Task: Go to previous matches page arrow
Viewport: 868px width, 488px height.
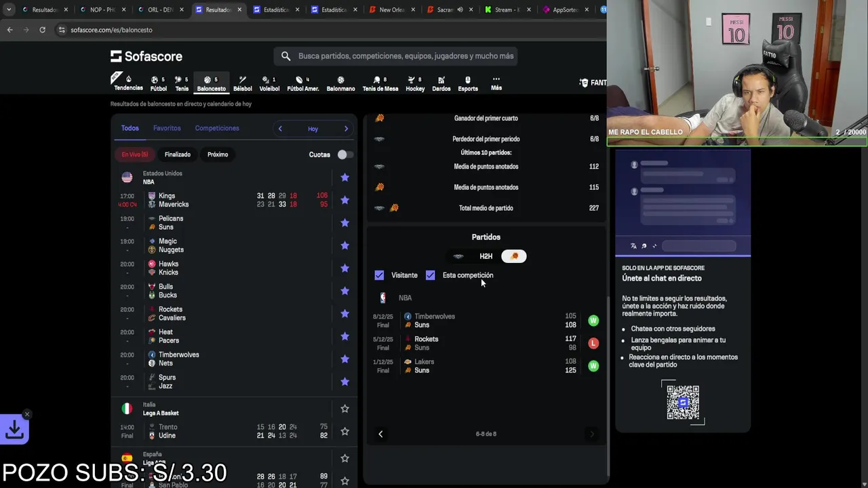Action: point(380,434)
